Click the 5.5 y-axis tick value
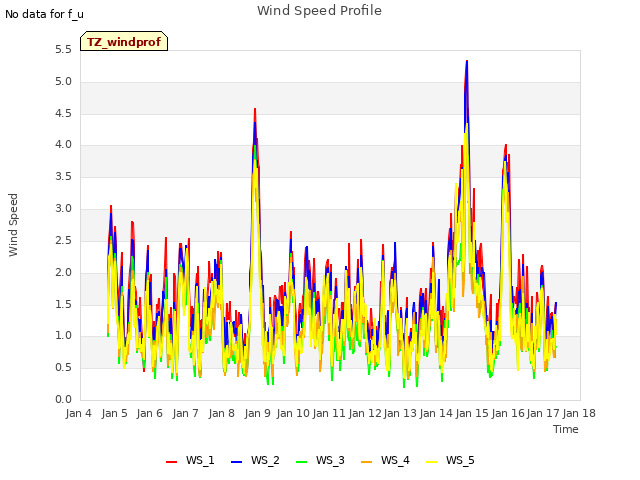 click(x=63, y=50)
